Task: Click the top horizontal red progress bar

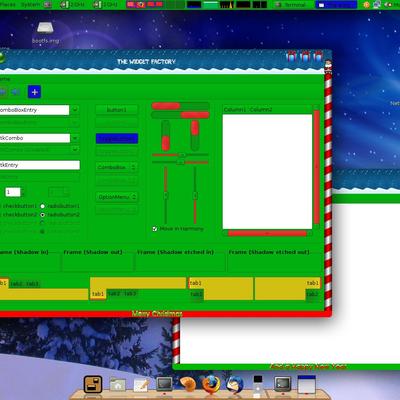Action: [180, 106]
